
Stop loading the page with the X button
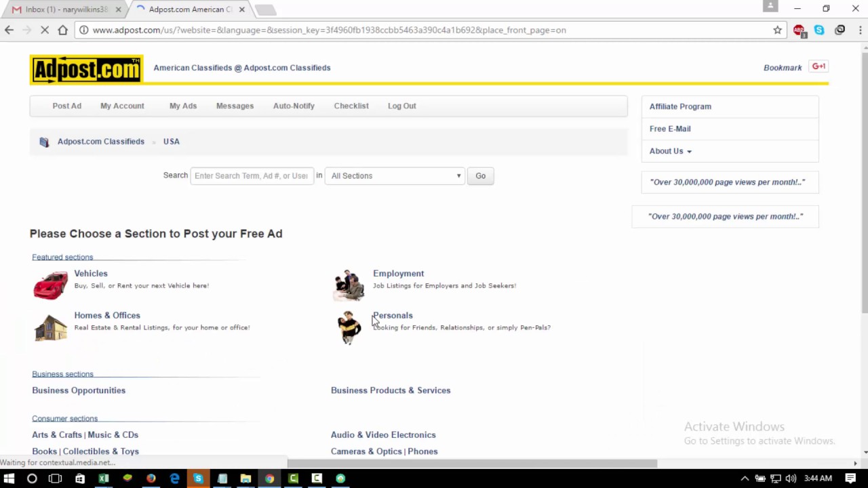point(44,30)
